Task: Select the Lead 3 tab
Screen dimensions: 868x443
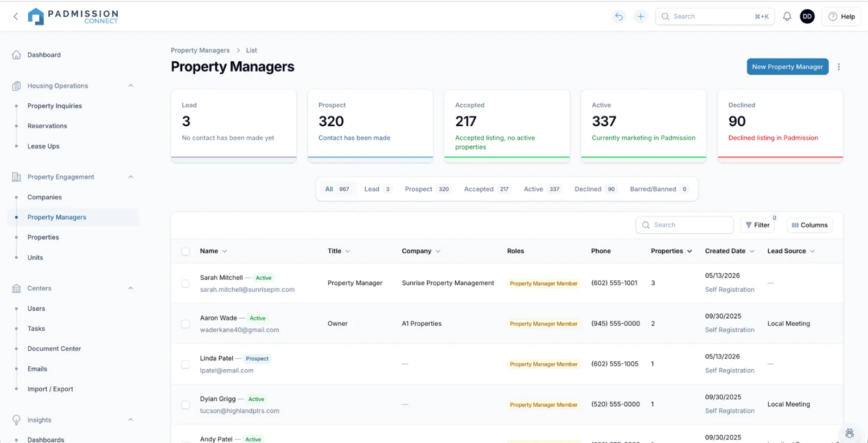Action: (378, 189)
